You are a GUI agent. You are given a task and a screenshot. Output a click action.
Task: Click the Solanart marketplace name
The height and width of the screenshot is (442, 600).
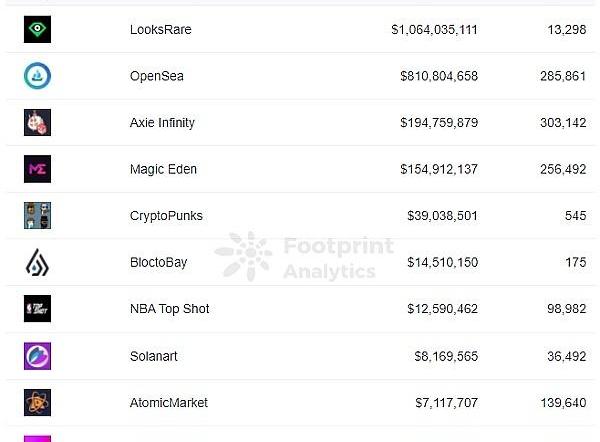pos(154,356)
